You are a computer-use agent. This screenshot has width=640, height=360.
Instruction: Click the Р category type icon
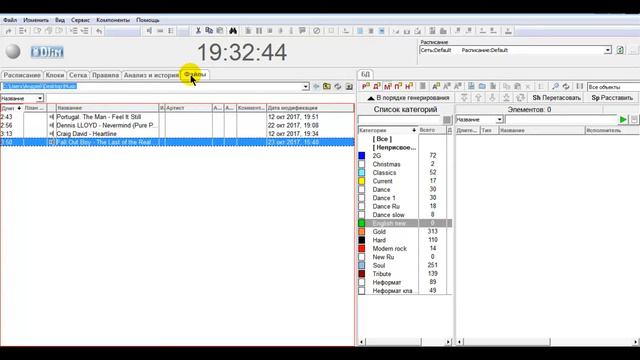click(366, 86)
